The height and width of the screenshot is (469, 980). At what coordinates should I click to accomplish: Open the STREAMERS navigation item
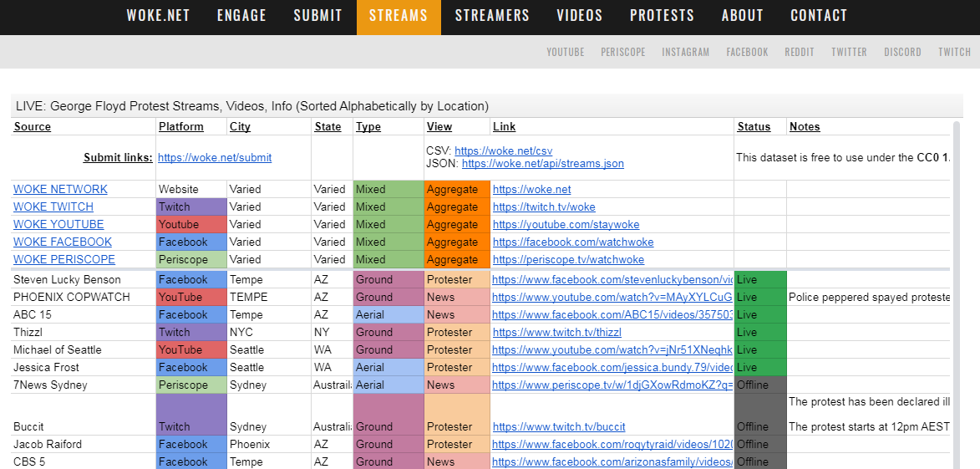[x=492, y=16]
